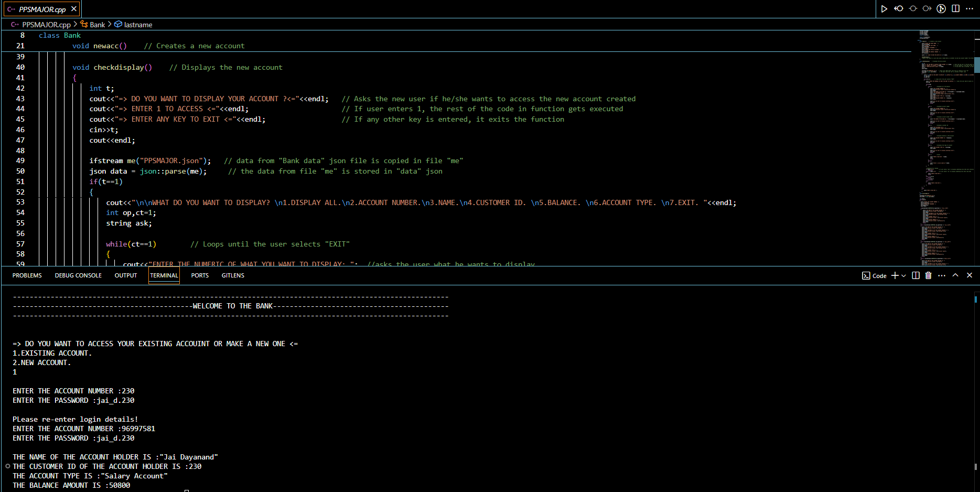Open the previous change GitLens icon
980x492 pixels.
pyautogui.click(x=899, y=9)
